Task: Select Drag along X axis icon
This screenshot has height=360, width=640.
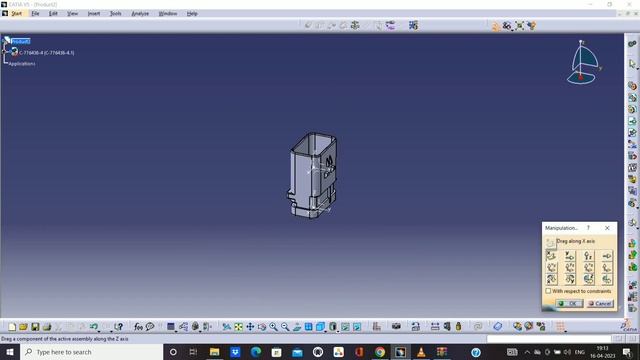Action: (551, 256)
